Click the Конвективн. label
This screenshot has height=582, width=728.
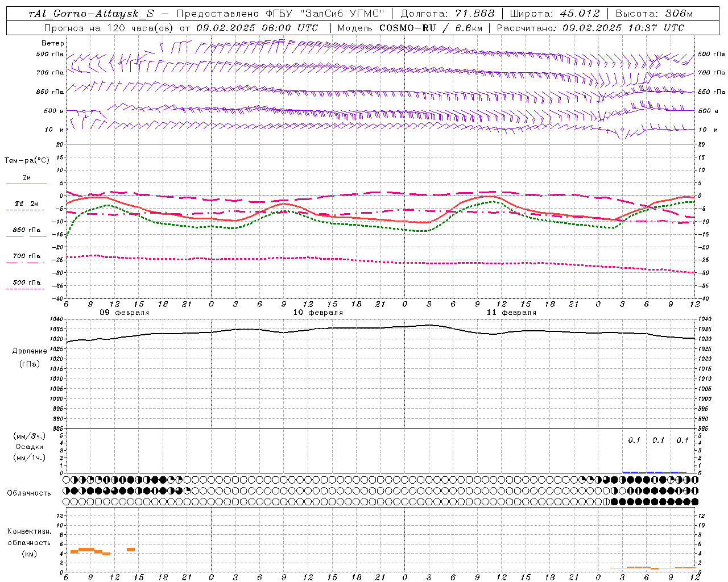(29, 531)
